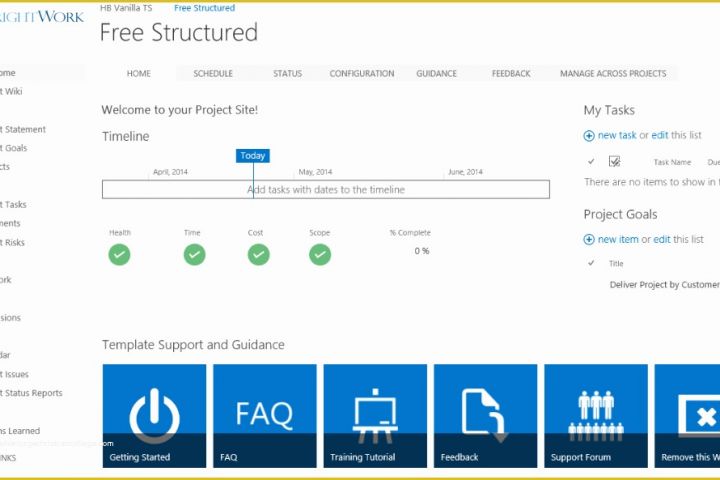The height and width of the screenshot is (480, 720).
Task: Open the Lessons Learned sidebar link
Action: pos(20,431)
